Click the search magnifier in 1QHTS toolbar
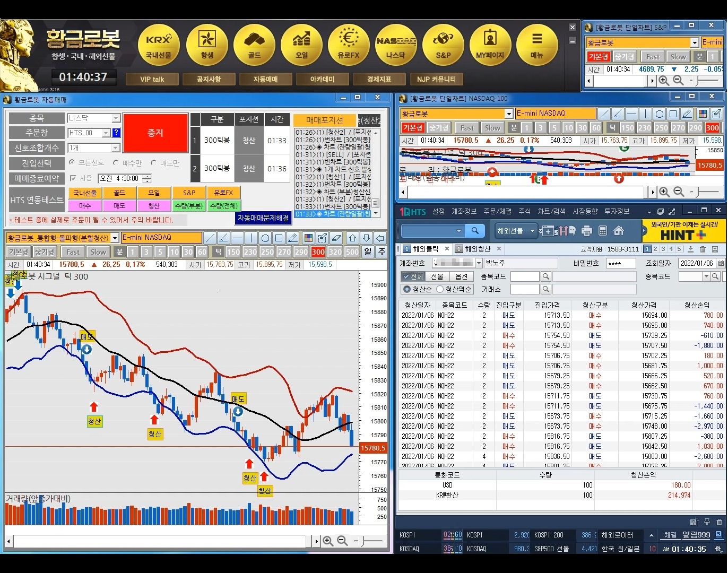728x573 pixels. click(x=475, y=231)
